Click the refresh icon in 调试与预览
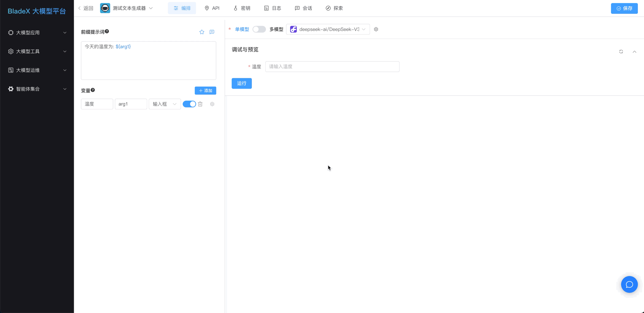 [x=621, y=51]
